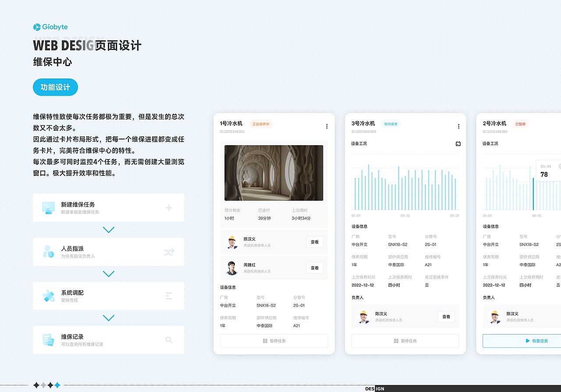Click the 维保记录 card title
Image resolution: width=561 pixels, height=392 pixels.
[x=72, y=337]
